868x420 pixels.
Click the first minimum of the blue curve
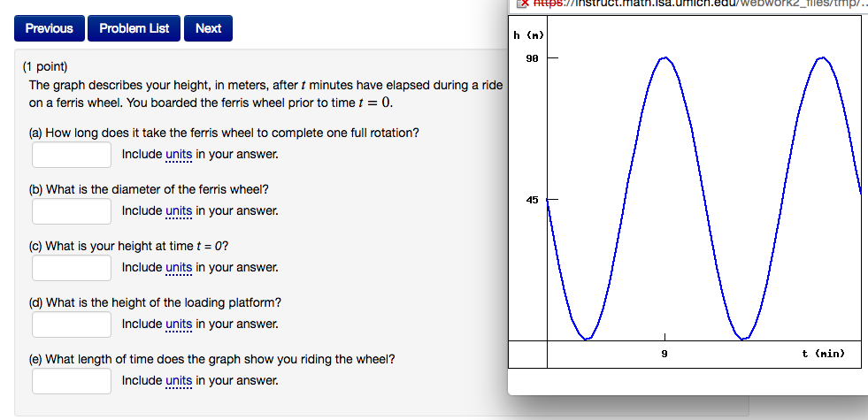pos(587,339)
